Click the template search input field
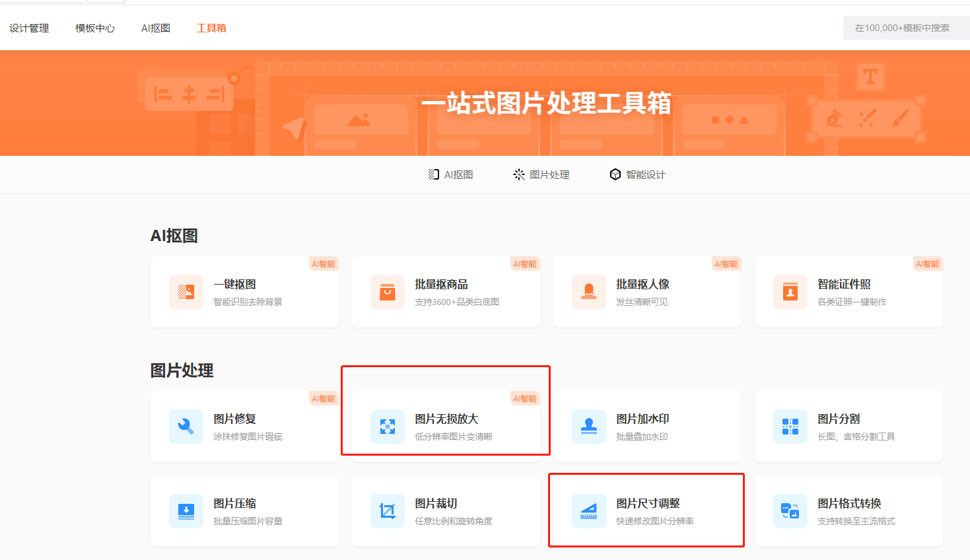This screenshot has height=560, width=970. [x=905, y=28]
